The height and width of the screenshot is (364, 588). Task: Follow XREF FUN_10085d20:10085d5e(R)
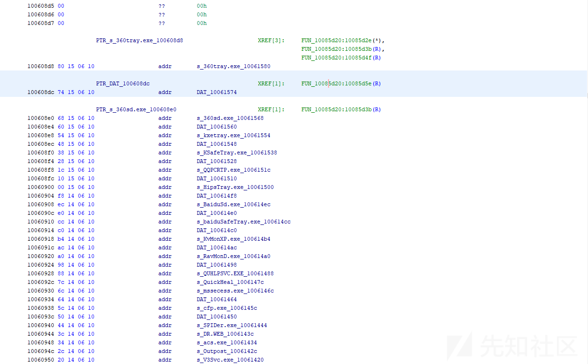coord(341,83)
